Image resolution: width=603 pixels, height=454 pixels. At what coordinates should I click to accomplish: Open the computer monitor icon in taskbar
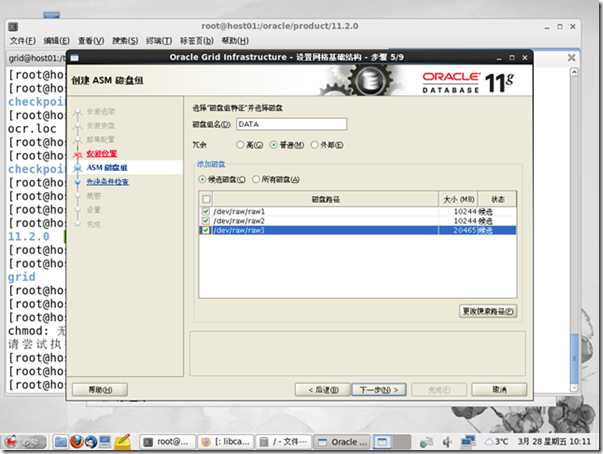[x=105, y=442]
